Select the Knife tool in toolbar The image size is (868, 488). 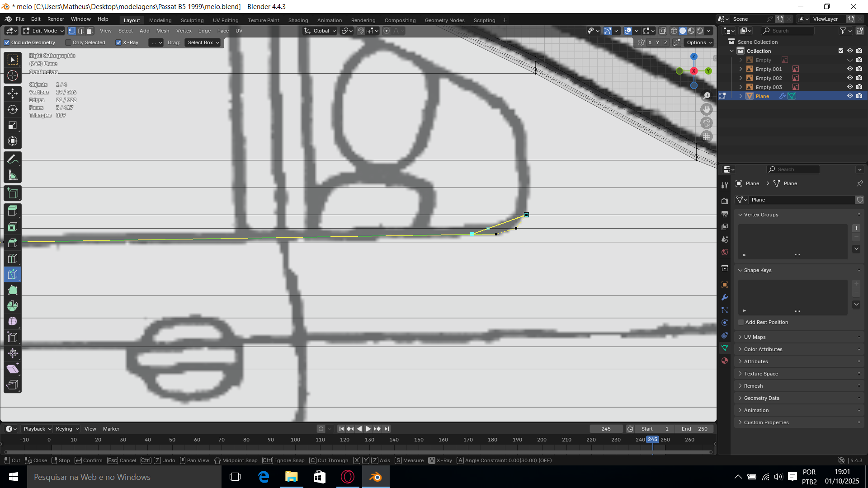coord(13,274)
